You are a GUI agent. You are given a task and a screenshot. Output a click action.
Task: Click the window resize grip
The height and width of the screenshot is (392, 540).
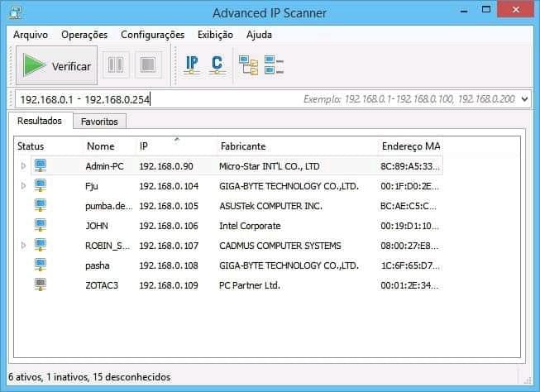(528, 380)
